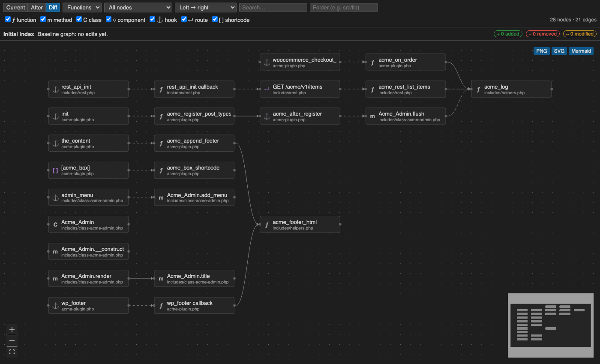Uncheck the function filter checkbox
600x364 pixels.
tap(8, 19)
